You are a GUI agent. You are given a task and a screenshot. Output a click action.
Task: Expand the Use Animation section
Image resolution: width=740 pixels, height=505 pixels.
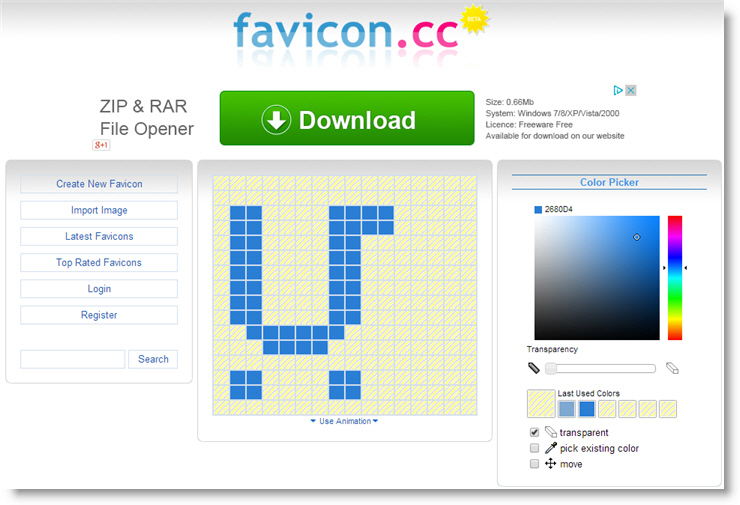click(x=345, y=421)
